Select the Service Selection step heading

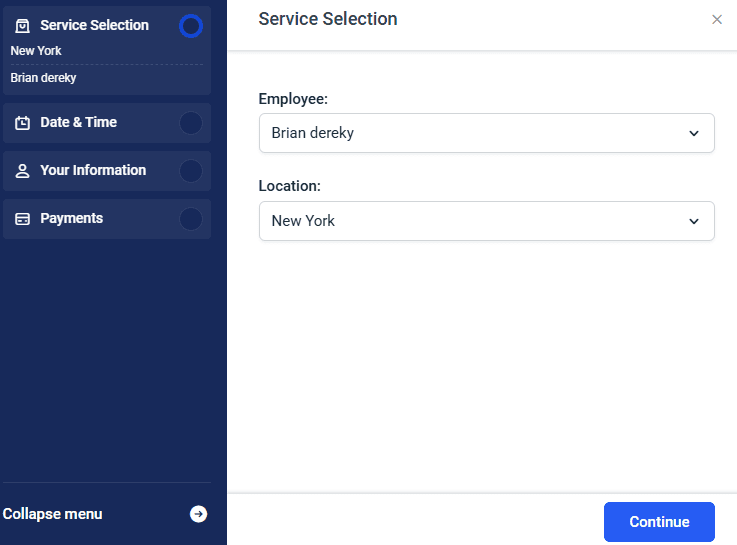[94, 25]
